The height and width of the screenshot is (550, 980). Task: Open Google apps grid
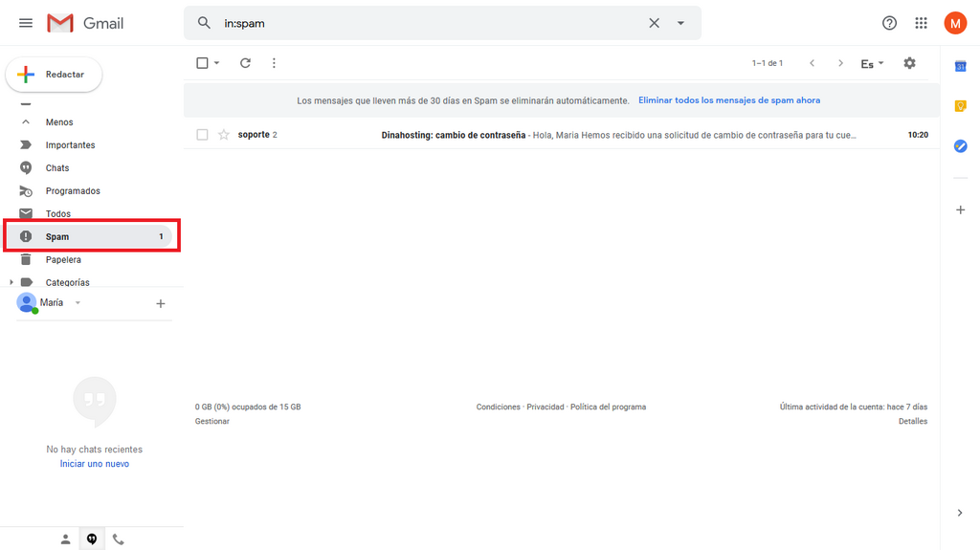[x=921, y=23]
